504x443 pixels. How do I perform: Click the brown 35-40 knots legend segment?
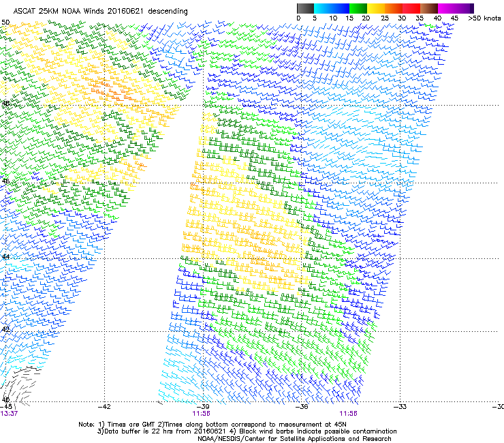click(x=429, y=8)
